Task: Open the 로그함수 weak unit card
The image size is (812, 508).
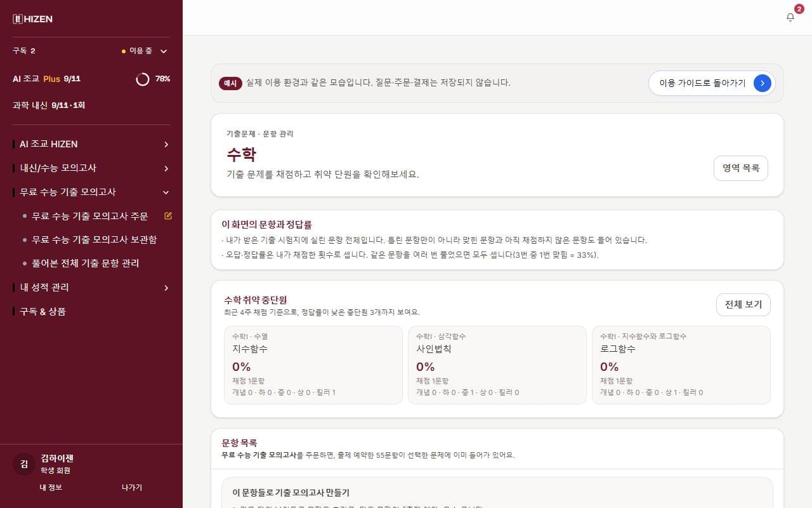Action: 681,365
